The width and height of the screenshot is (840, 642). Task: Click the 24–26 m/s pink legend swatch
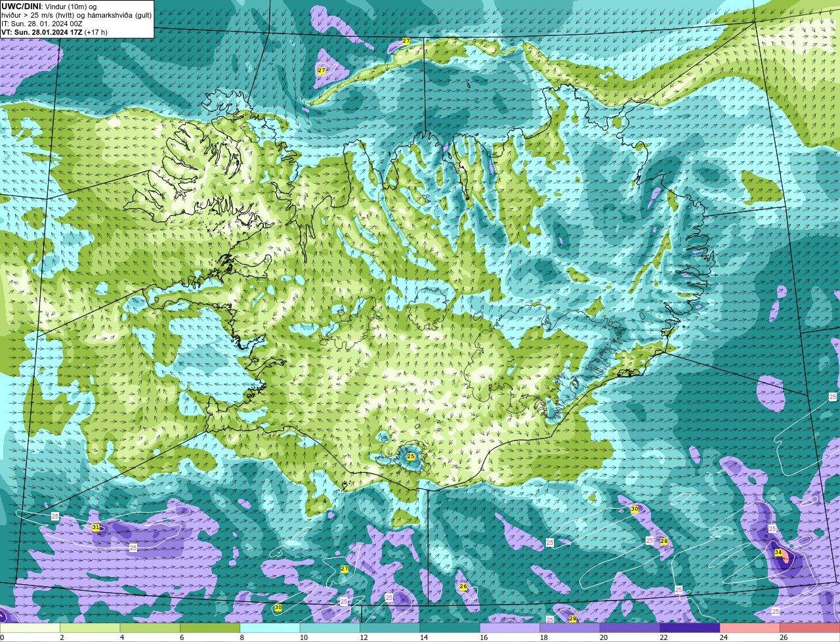[x=750, y=628]
